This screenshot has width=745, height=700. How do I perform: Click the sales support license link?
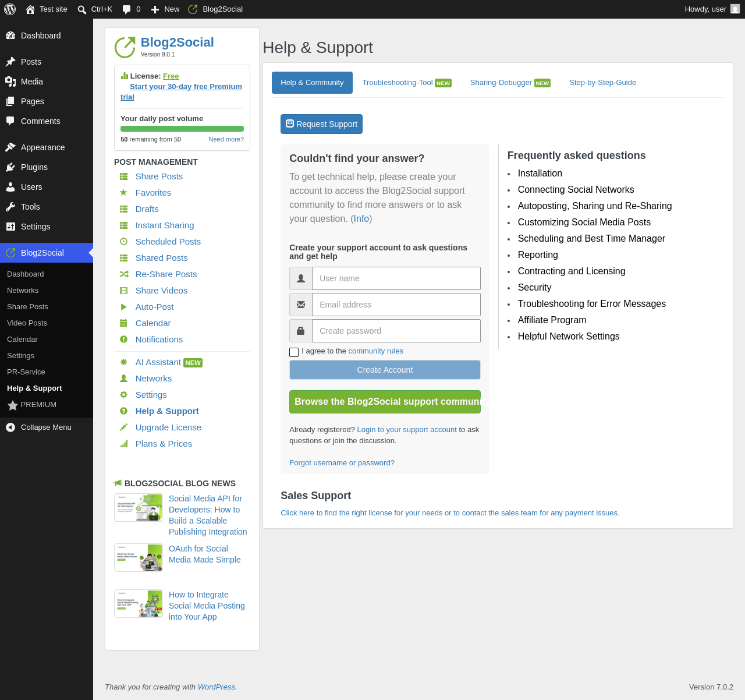[x=450, y=513]
